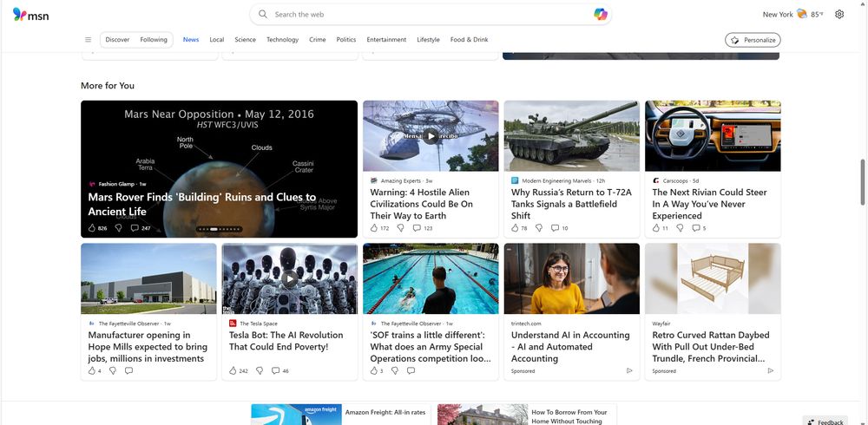Open comments on SOF trains article
This screenshot has width=868, height=425.
(411, 370)
